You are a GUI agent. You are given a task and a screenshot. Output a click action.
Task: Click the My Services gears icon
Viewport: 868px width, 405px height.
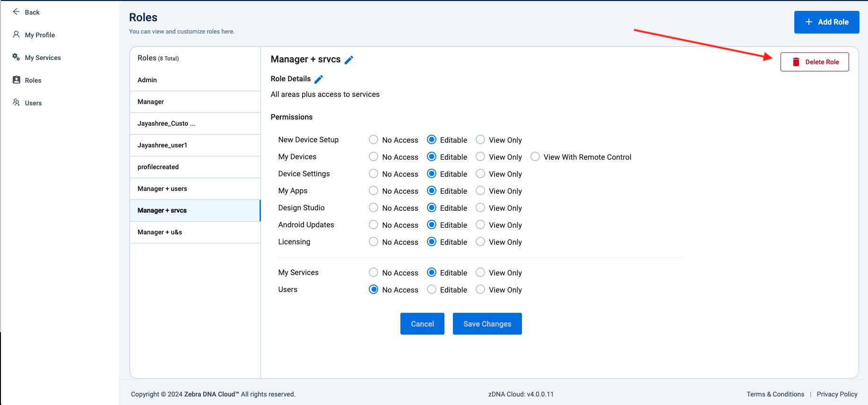16,57
